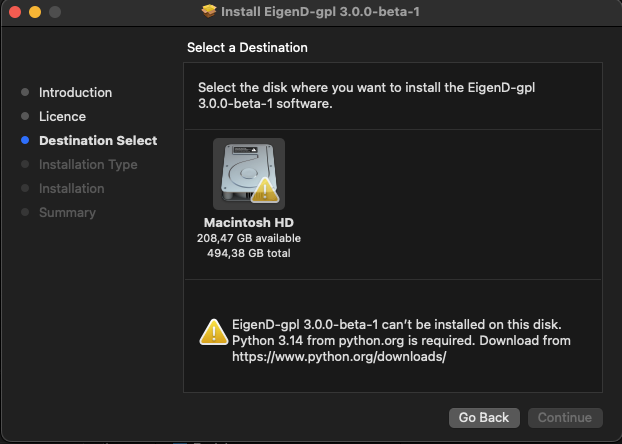Screen dimensions: 622x444
Task: Click the 'Install EigenD-gpl 3.0.0-beta-1' window title
Action: coord(320,12)
